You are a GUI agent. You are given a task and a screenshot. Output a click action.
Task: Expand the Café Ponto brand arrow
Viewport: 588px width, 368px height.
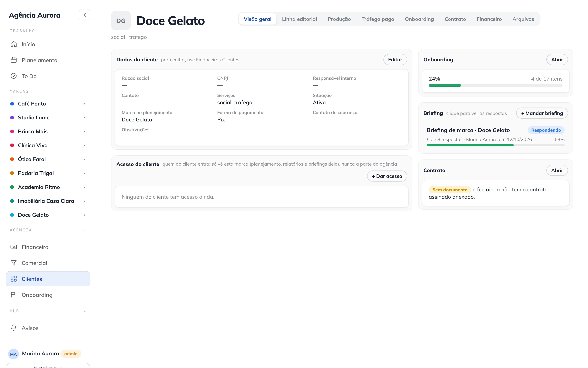click(85, 104)
